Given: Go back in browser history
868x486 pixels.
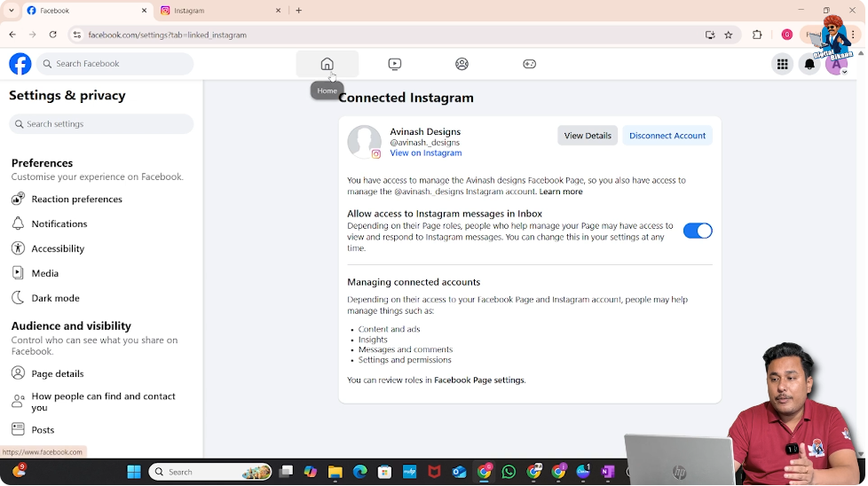Looking at the screenshot, I should 12,35.
